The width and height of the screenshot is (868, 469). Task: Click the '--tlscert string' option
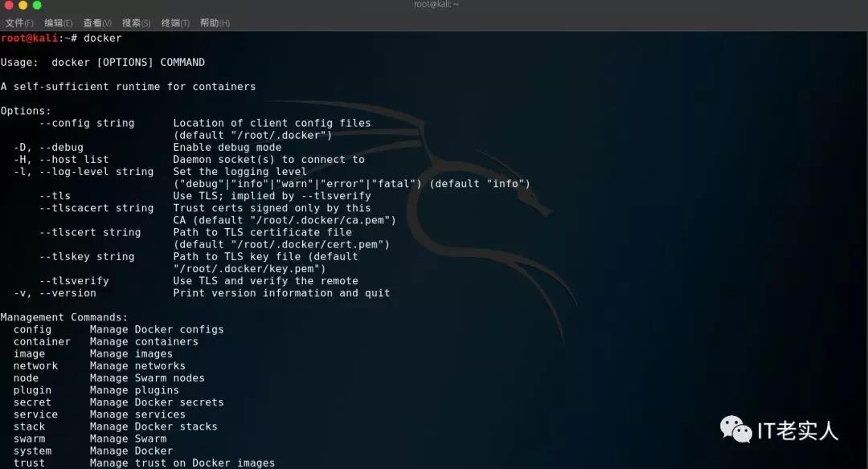pyautogui.click(x=90, y=233)
